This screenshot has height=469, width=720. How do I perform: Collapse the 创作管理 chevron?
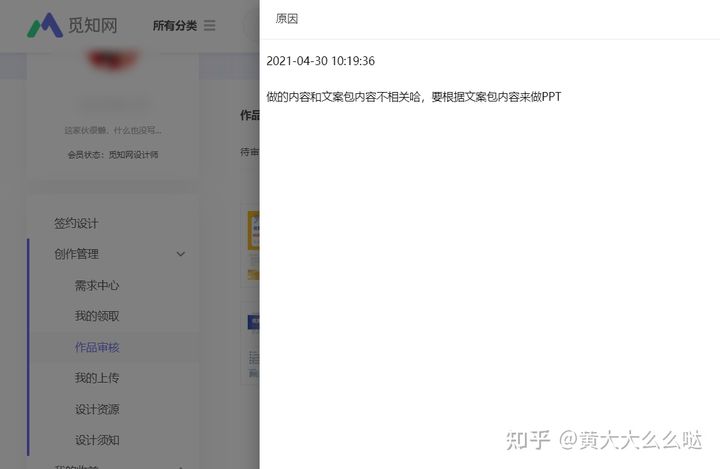pos(181,254)
